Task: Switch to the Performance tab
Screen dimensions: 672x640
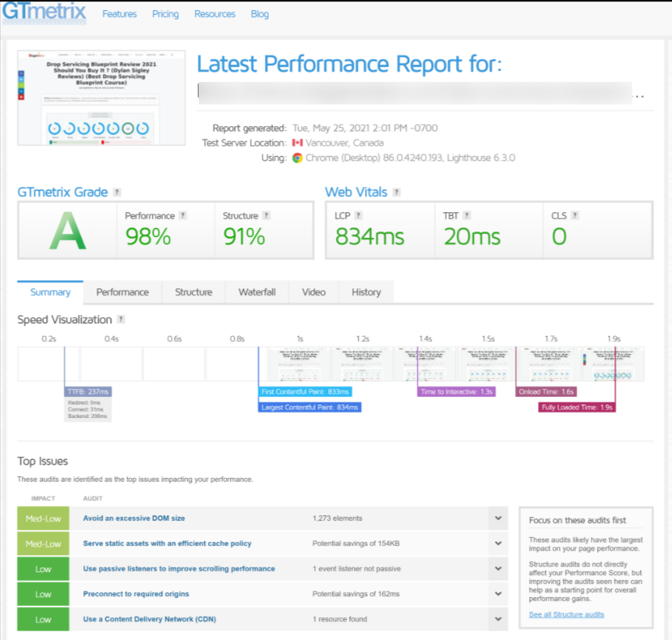Action: tap(122, 292)
